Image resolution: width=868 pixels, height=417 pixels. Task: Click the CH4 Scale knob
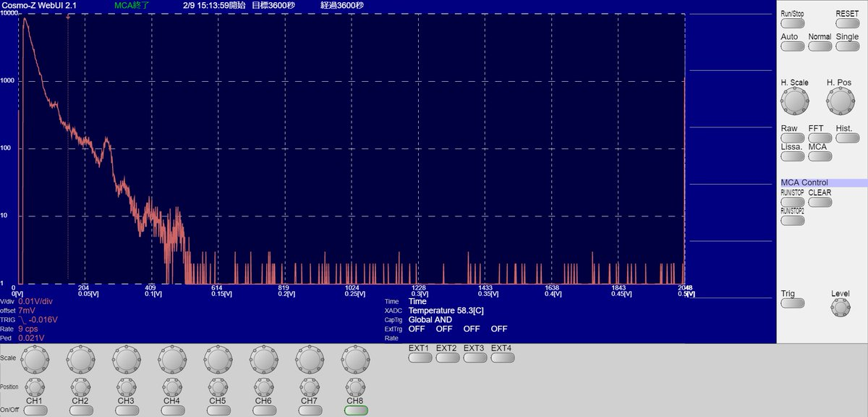coord(171,359)
